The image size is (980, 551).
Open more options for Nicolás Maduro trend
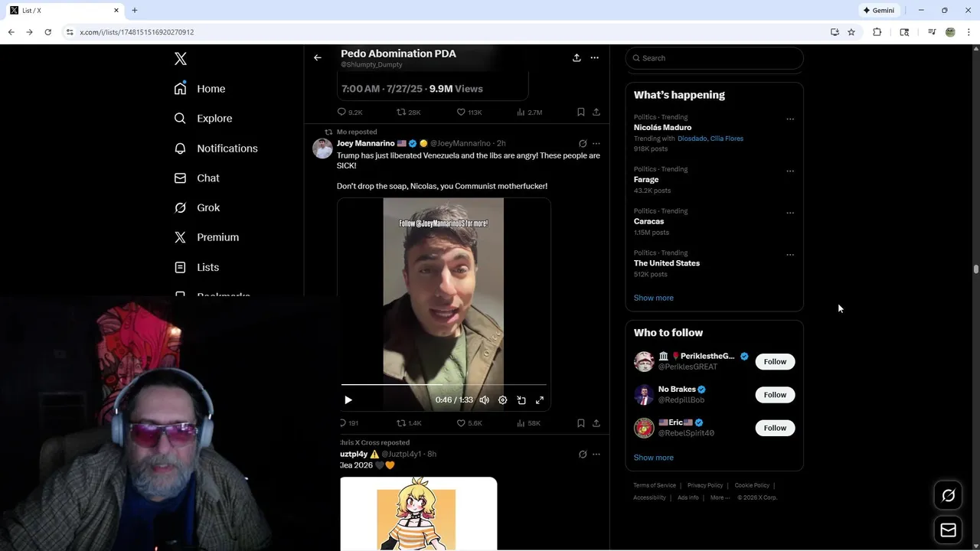[x=790, y=119]
